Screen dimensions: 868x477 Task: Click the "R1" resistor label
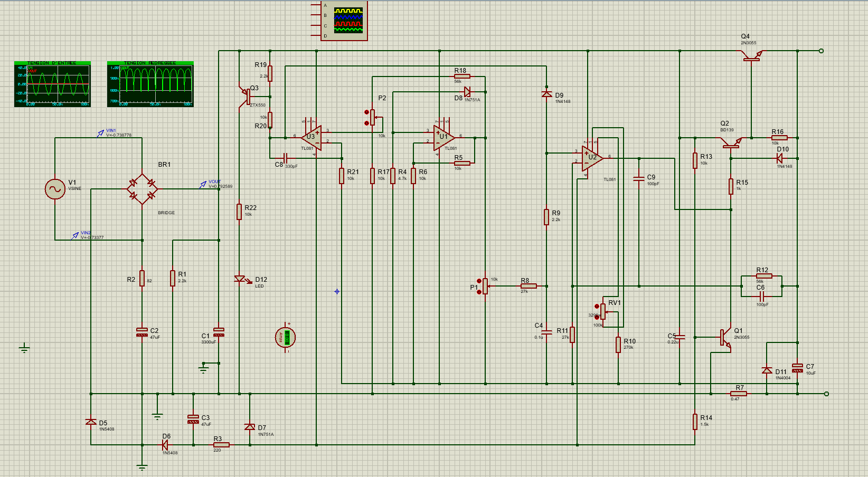(x=182, y=274)
